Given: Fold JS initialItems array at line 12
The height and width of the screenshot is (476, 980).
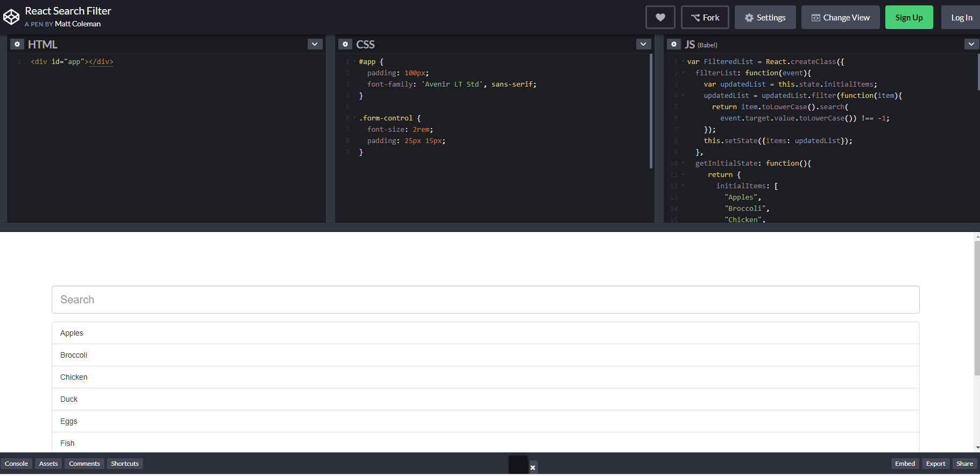Looking at the screenshot, I should 683,186.
